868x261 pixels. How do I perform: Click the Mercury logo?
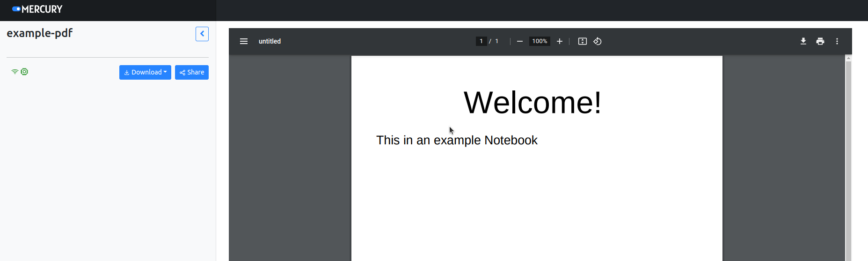coord(37,9)
